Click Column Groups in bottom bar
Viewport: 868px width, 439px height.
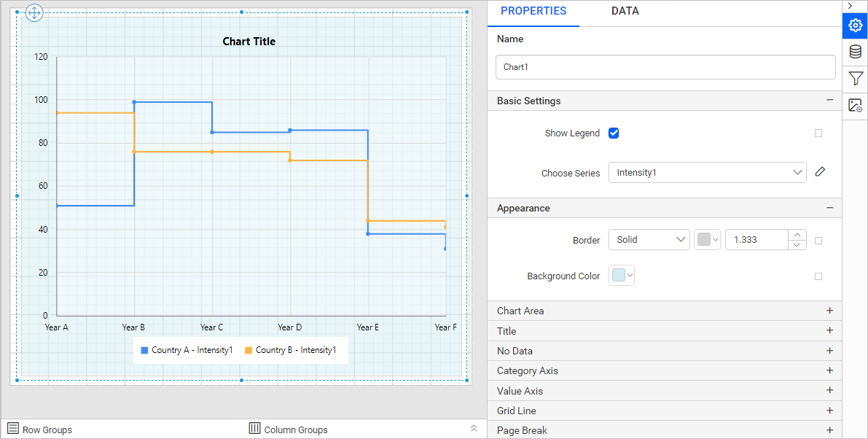click(289, 430)
